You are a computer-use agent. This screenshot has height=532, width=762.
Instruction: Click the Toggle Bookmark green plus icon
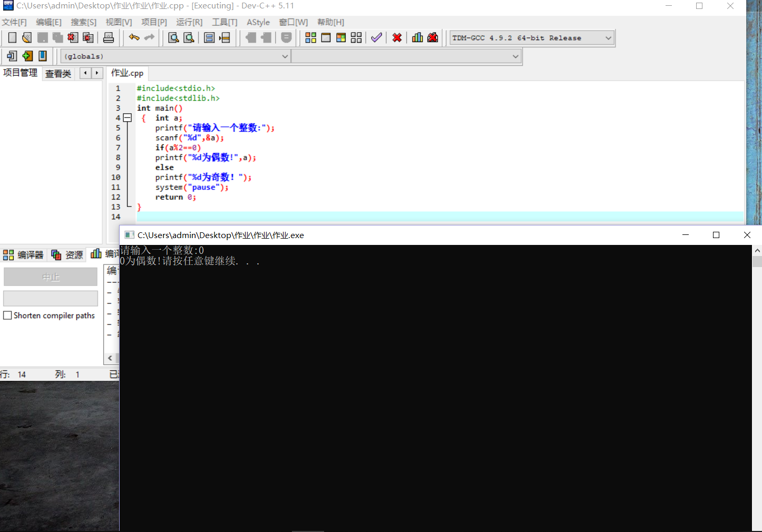[27, 56]
